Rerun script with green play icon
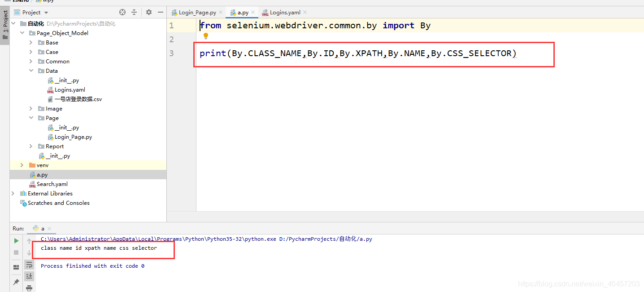The width and height of the screenshot is (644, 292). point(16,241)
